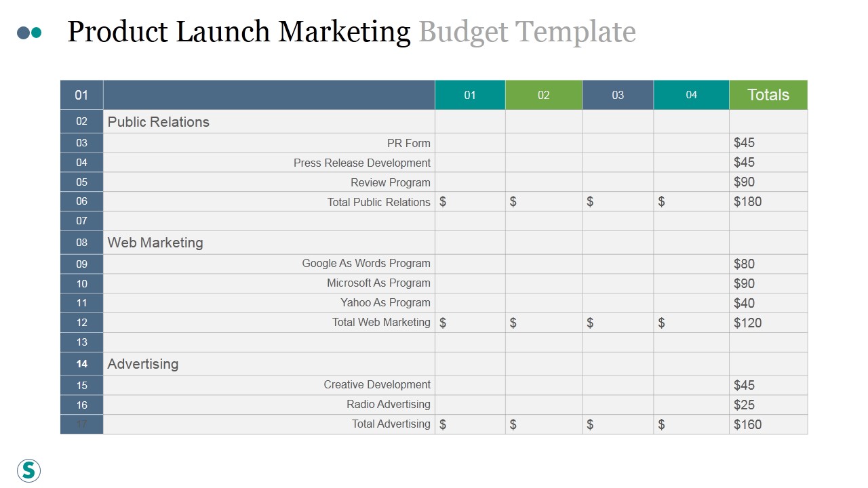Click row number 03 beside PR Form
The height and width of the screenshot is (488, 868).
[x=81, y=143]
